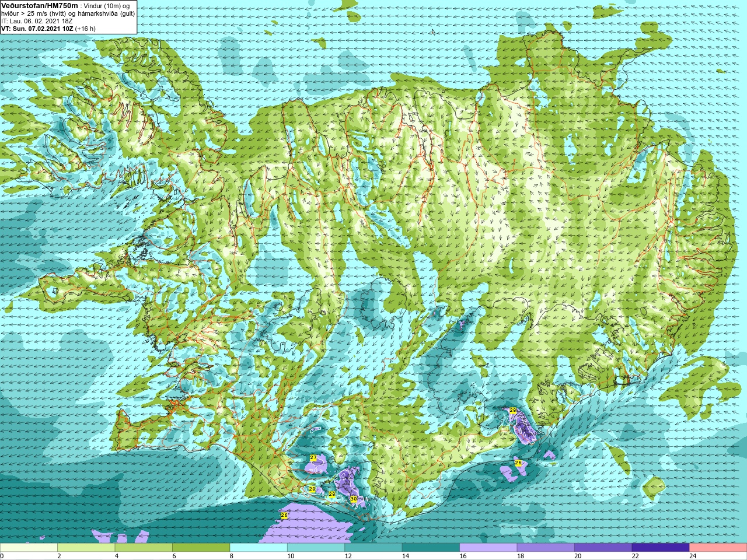
Task: Select the light cyan 8–10 legend swatch
Action: click(x=259, y=548)
